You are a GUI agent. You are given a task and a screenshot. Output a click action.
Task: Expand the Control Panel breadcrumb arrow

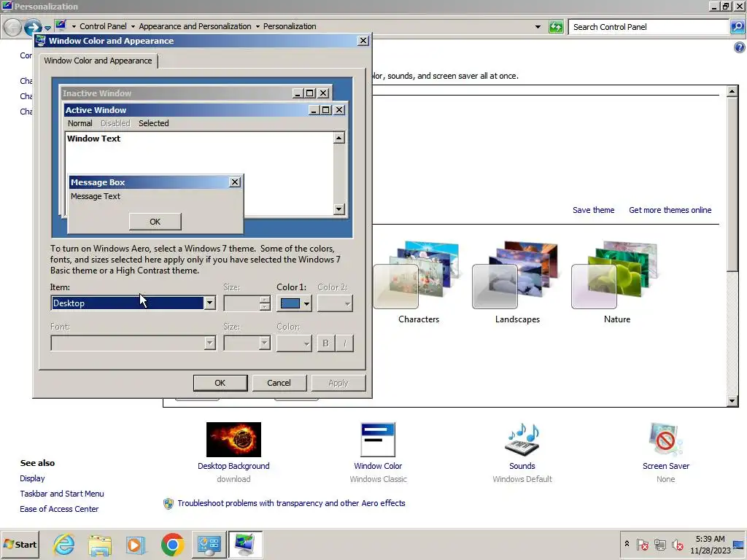click(x=133, y=27)
